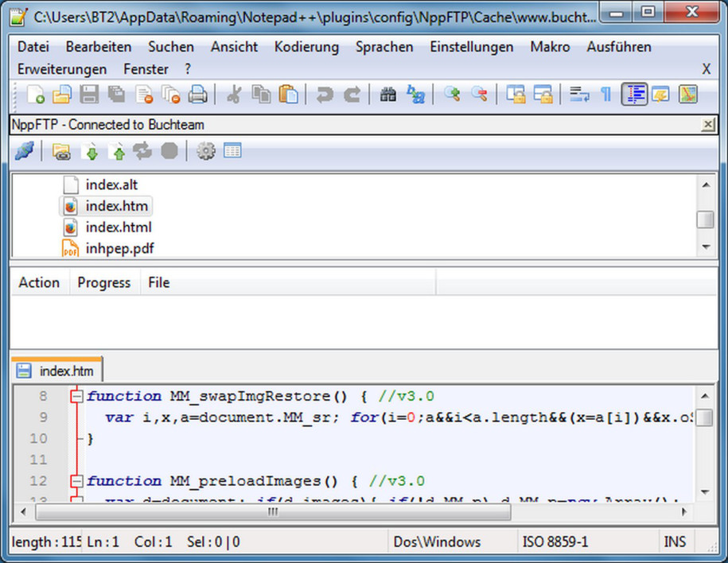Image resolution: width=728 pixels, height=563 pixels.
Task: Switch to the index.htm editor tab
Action: coord(56,371)
